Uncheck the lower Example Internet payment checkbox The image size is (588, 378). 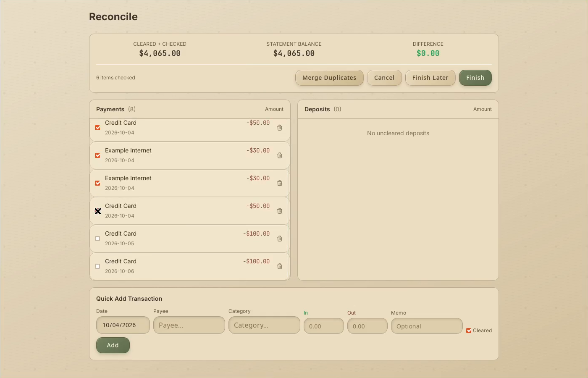97,183
